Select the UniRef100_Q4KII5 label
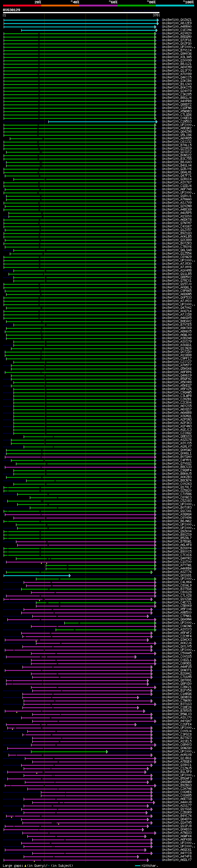197x868 pixels. pos(177,78)
